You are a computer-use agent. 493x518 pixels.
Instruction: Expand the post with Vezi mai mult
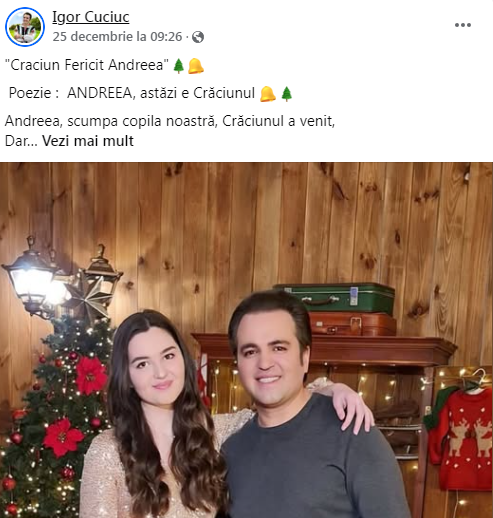tap(88, 141)
